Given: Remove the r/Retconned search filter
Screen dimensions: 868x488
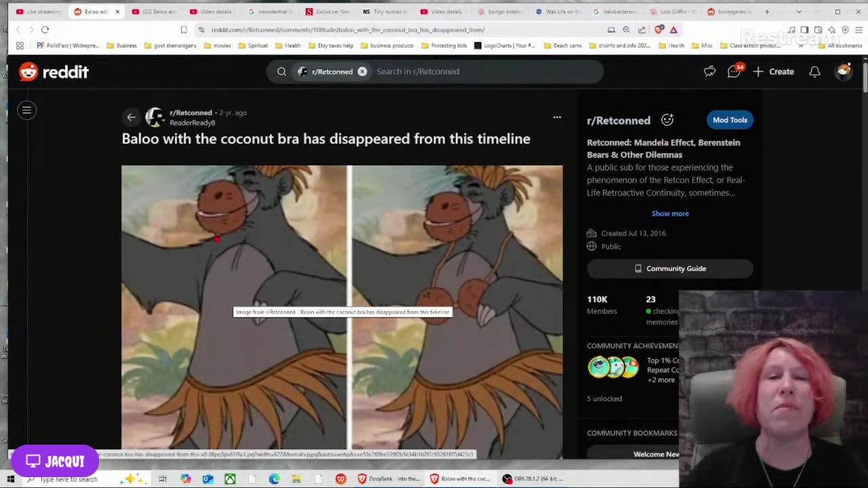Looking at the screenshot, I should coord(362,71).
